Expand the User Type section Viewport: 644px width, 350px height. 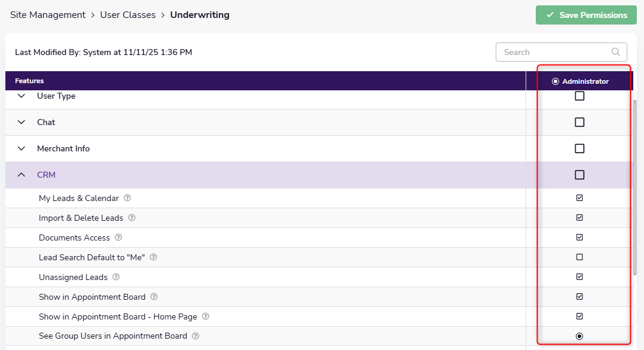pyautogui.click(x=22, y=96)
